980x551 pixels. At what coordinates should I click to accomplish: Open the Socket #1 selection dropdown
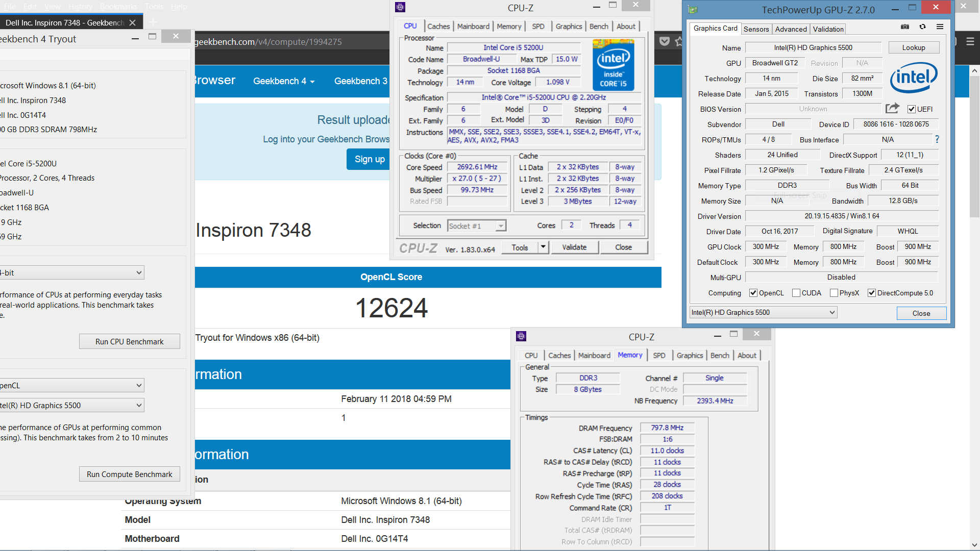coord(476,226)
